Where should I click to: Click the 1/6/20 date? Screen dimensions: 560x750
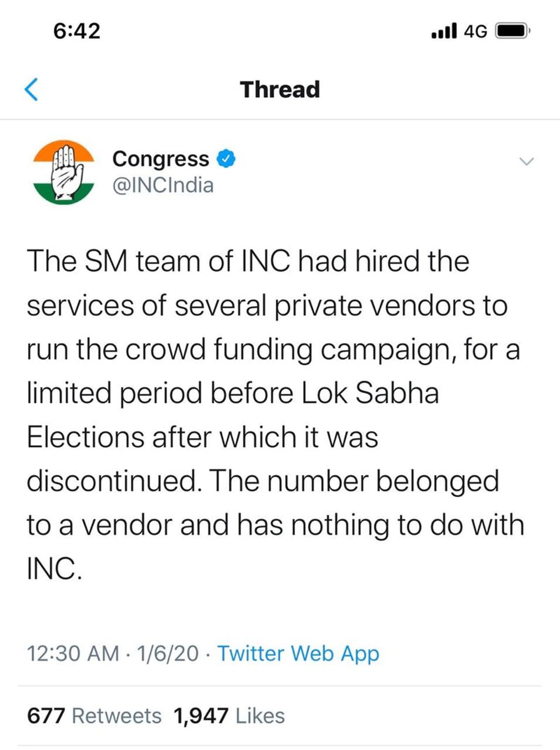click(x=168, y=654)
